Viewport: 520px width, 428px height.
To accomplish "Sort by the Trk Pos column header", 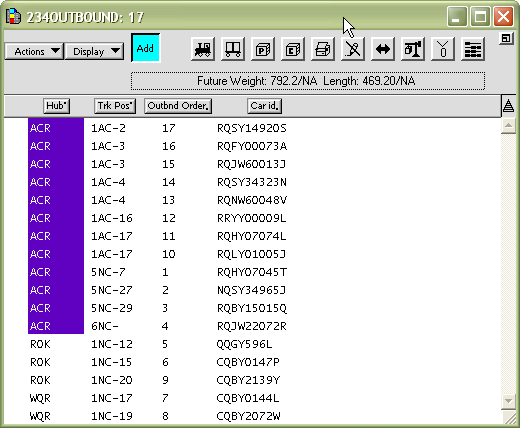I will 115,106.
